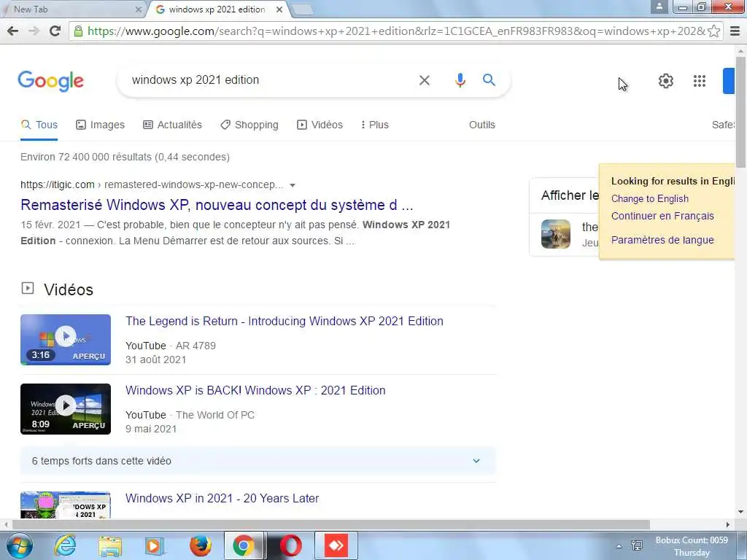The image size is (747, 560).
Task: Launch Internet Explorer from the taskbar
Action: pos(65,545)
